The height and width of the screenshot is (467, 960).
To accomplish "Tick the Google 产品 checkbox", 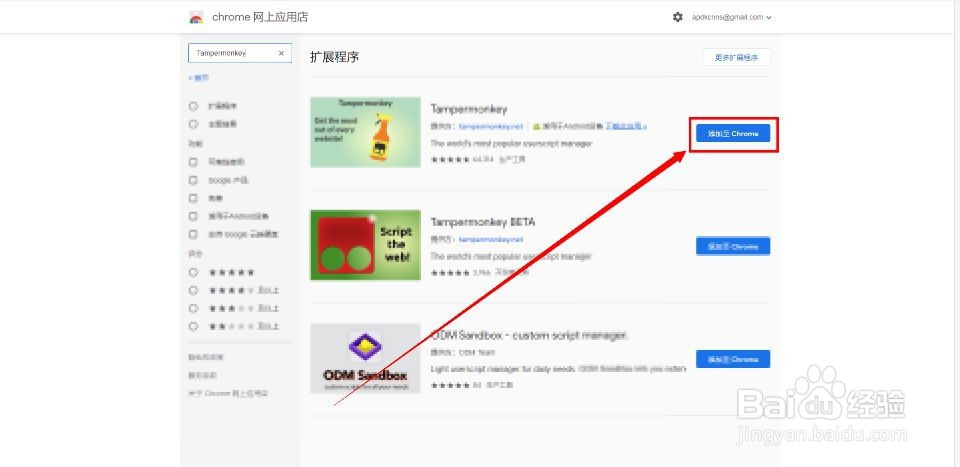I will point(193,181).
